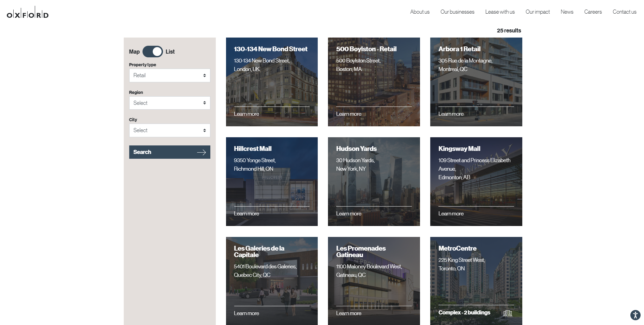Open the Property type dropdown showing Retail
Viewport: 644px width, 325px height.
[x=169, y=75]
